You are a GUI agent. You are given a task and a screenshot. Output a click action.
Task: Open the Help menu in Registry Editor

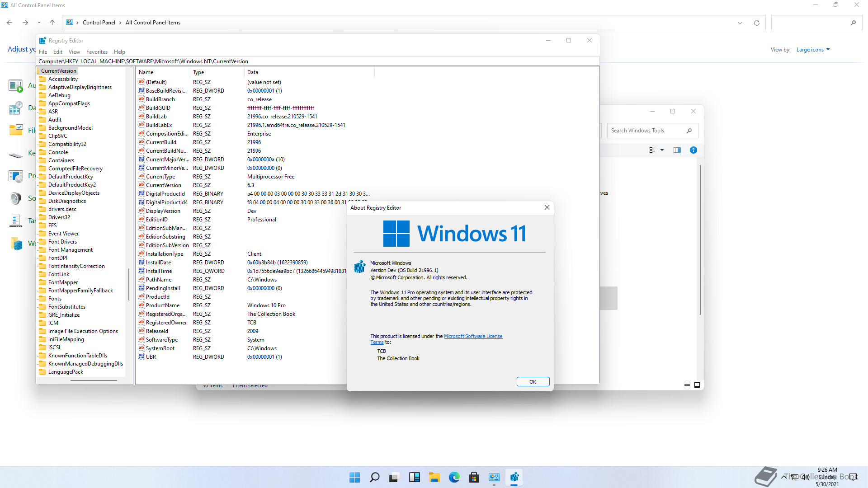(x=119, y=52)
